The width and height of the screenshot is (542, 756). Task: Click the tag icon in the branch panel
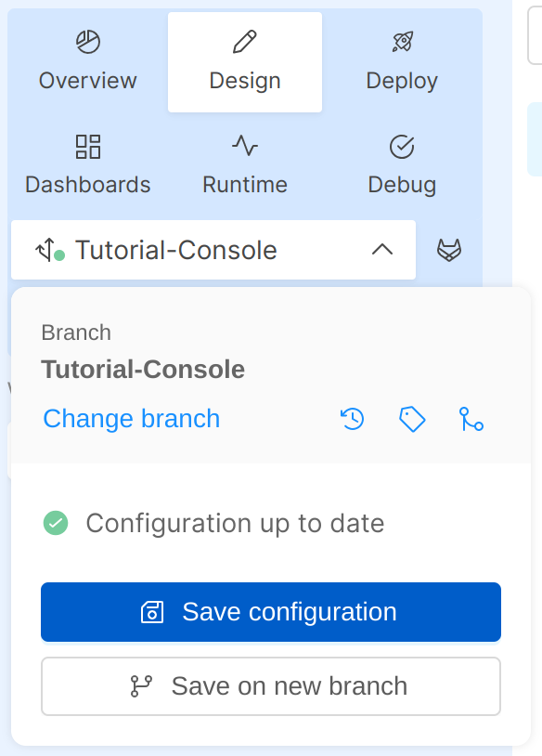[411, 420]
